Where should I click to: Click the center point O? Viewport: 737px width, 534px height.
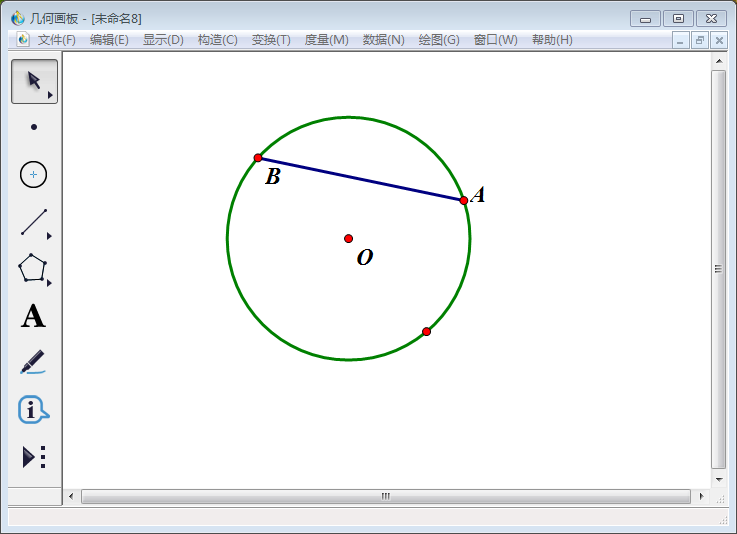(349, 238)
